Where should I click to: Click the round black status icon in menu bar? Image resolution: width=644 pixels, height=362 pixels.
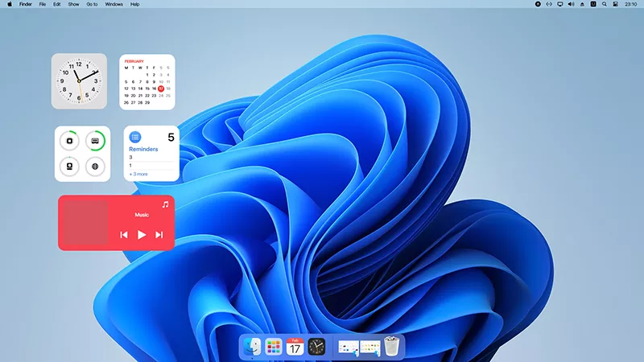[538, 4]
